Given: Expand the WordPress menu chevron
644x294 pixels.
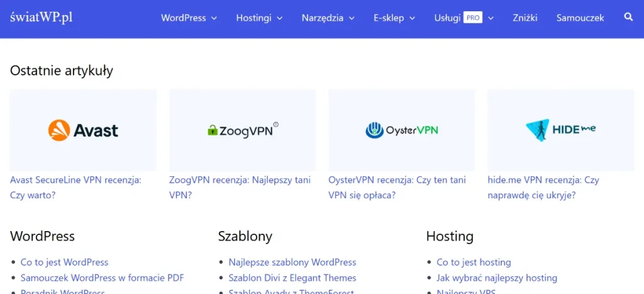Looking at the screenshot, I should pyautogui.click(x=214, y=18).
